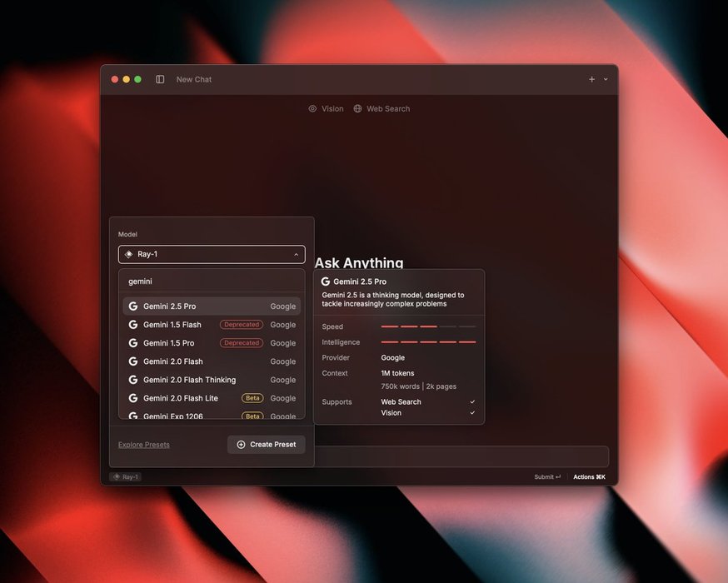Click the Ray-1 model chip in status bar
The height and width of the screenshot is (583, 728).
pyautogui.click(x=126, y=476)
